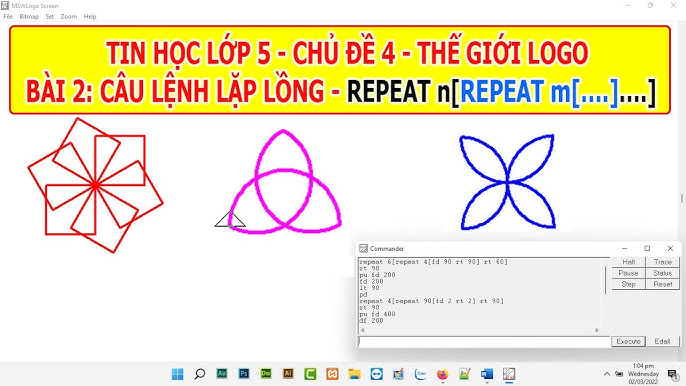Click the Commander history vertical scrollbar
Viewport: 686px width, 386px height.
[606, 280]
